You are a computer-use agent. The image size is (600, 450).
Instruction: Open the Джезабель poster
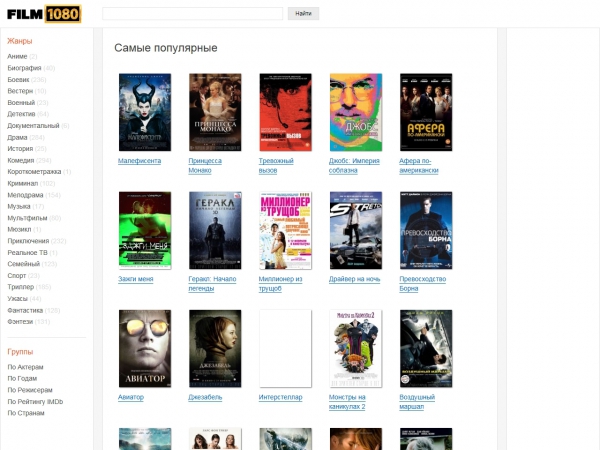click(215, 349)
